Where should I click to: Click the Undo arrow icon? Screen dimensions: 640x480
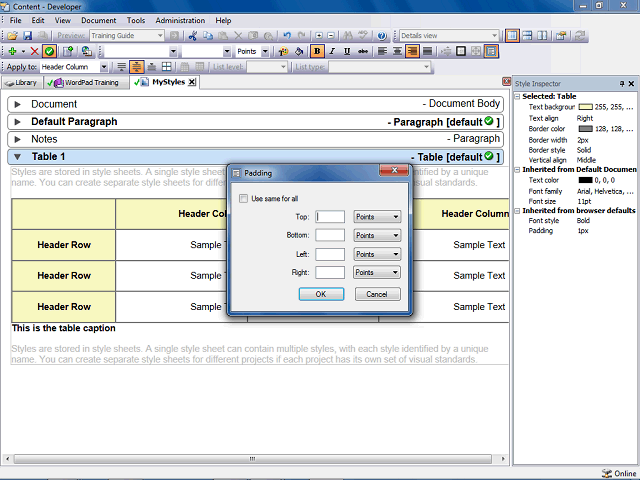287,36
